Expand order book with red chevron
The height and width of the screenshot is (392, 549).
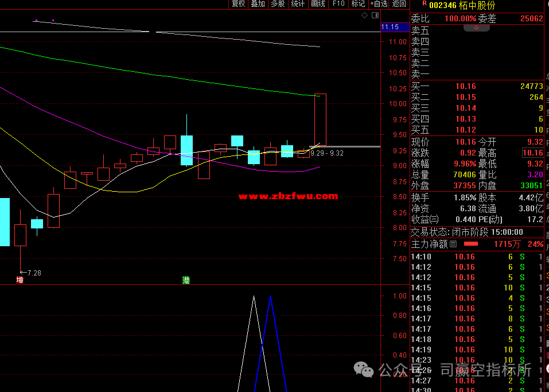click(x=477, y=28)
